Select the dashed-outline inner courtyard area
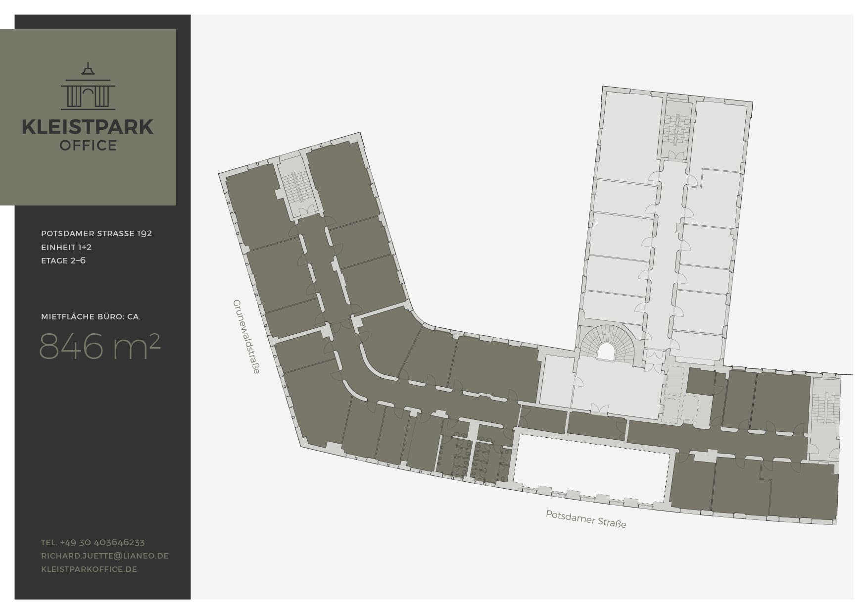The height and width of the screenshot is (614, 868). point(593,468)
